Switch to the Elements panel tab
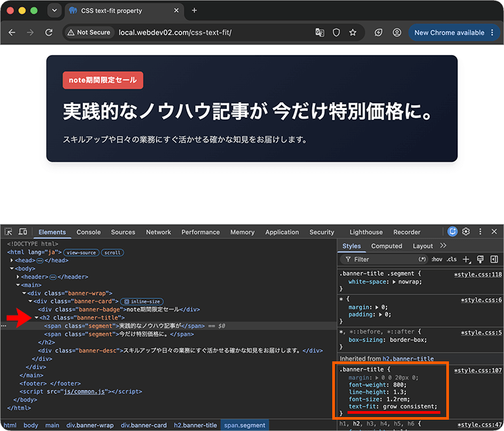 tap(52, 232)
